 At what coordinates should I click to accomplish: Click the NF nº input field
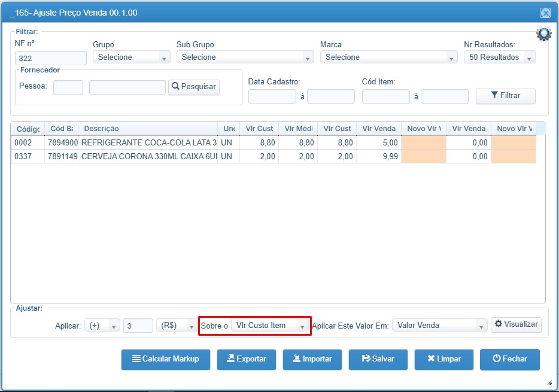pos(51,59)
